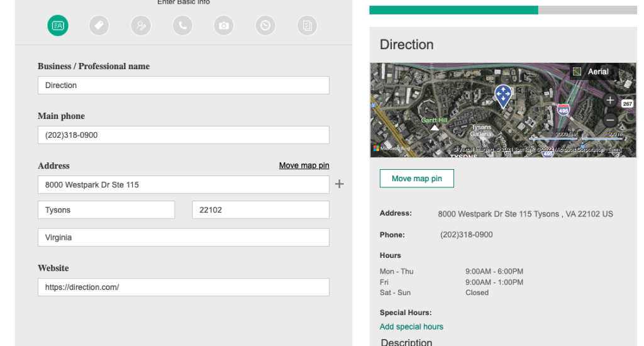Screen dimensions: 644x346
Task: Open the phone contact step icon
Action: pos(182,26)
